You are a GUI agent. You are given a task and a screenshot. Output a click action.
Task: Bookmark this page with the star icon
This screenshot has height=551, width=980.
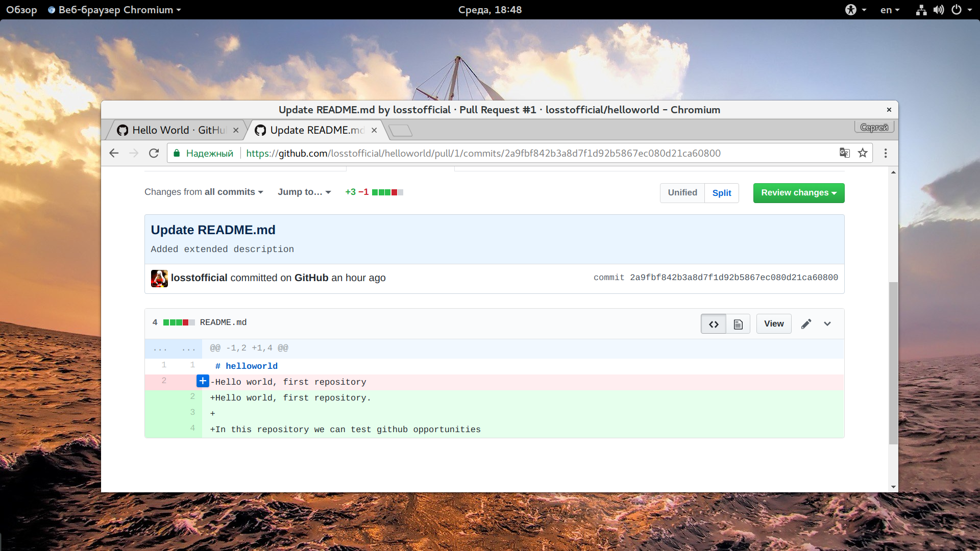[x=863, y=153]
